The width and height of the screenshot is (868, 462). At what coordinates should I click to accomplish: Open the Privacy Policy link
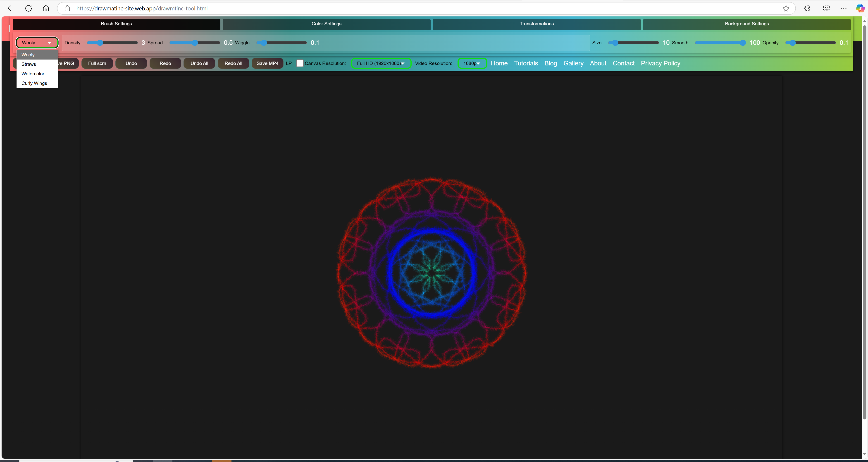[661, 63]
